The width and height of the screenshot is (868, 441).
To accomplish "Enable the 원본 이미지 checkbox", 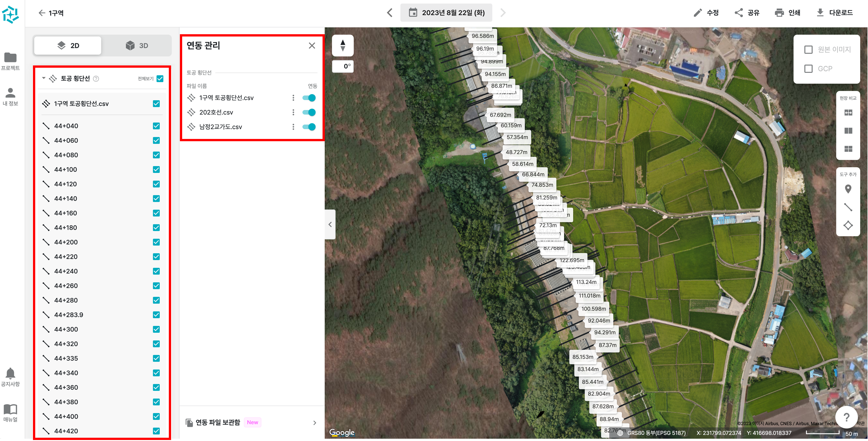I will point(808,50).
